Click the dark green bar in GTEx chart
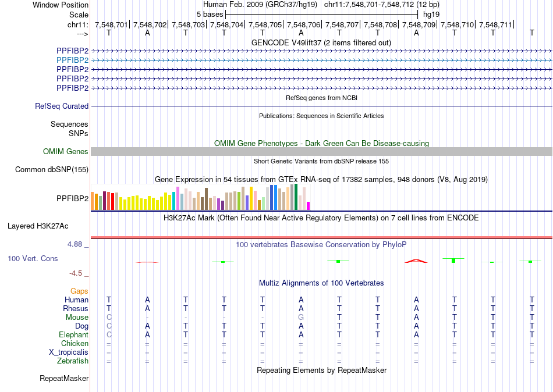The height and width of the screenshot is (392, 553). click(x=296, y=197)
